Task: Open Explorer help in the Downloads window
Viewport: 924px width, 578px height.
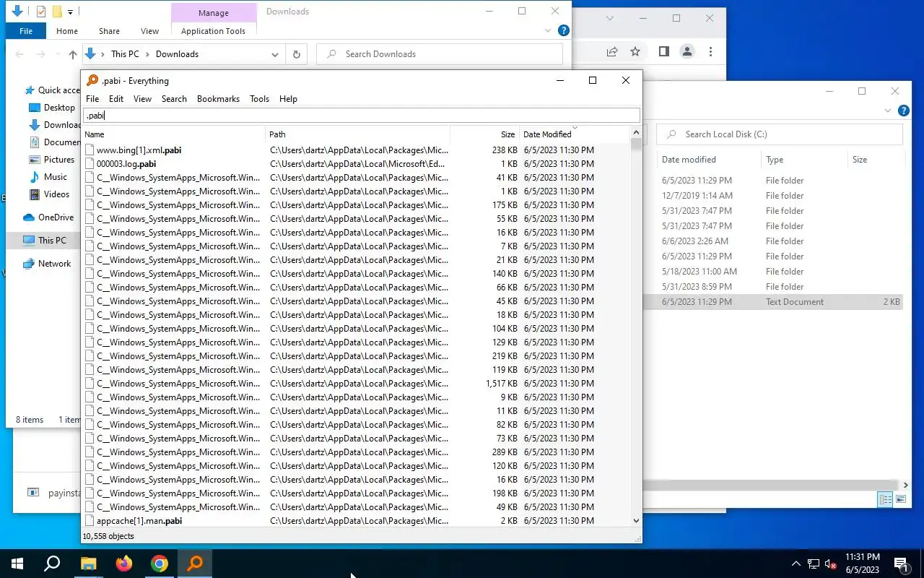Action: point(564,30)
